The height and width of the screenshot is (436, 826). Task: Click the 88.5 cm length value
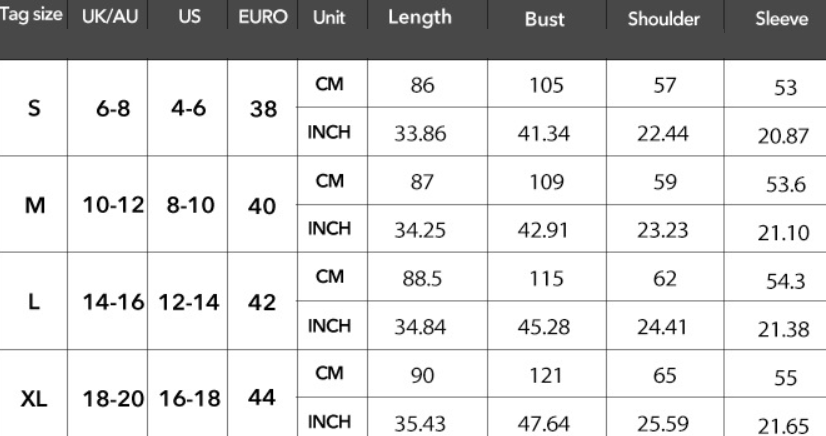point(419,280)
